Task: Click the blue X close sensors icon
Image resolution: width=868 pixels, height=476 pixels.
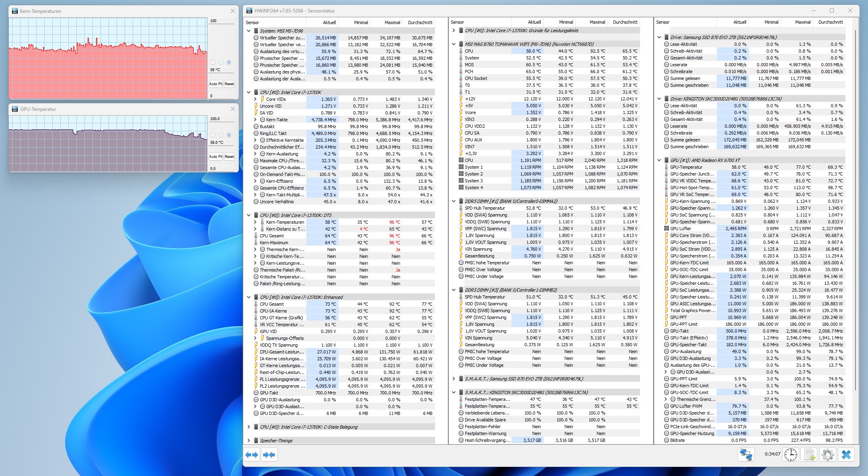Action: click(846, 455)
